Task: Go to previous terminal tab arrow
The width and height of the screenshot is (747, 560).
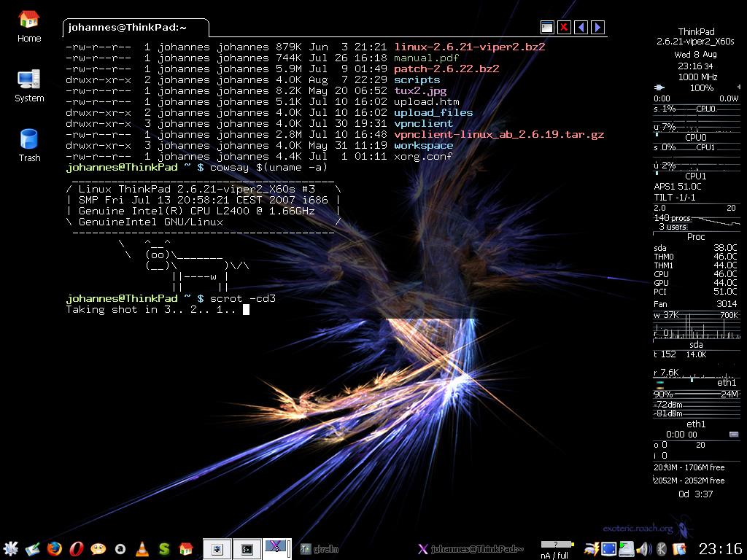Action: pos(581,28)
